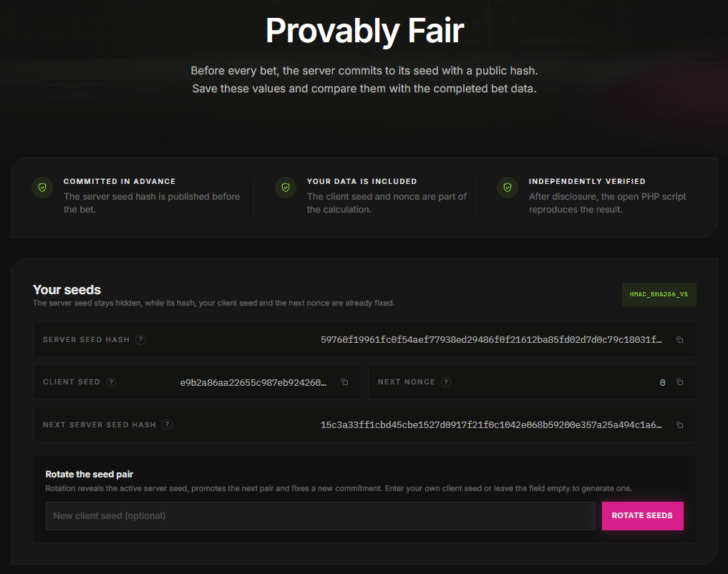The image size is (728, 574).
Task: Click the rotation explanation paragraph
Action: pos(339,488)
